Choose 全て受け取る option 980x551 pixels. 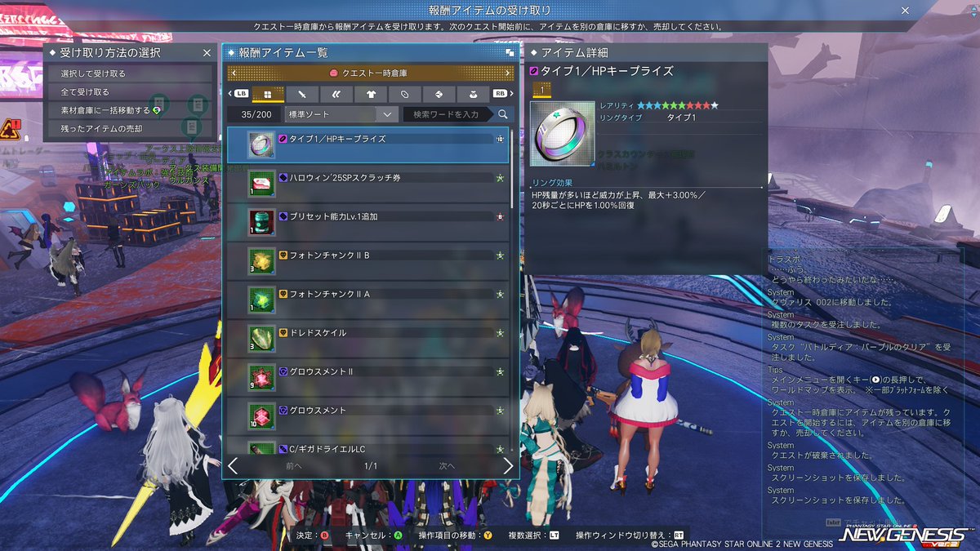click(x=131, y=91)
